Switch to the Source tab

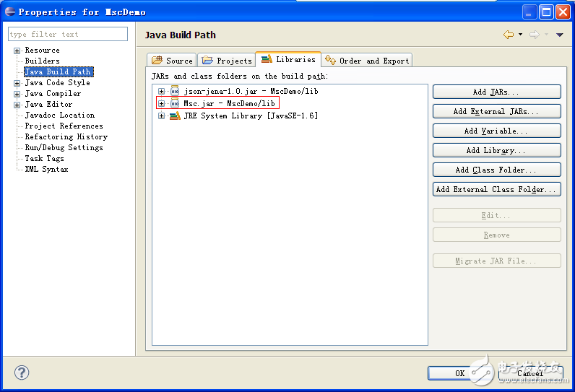[172, 61]
